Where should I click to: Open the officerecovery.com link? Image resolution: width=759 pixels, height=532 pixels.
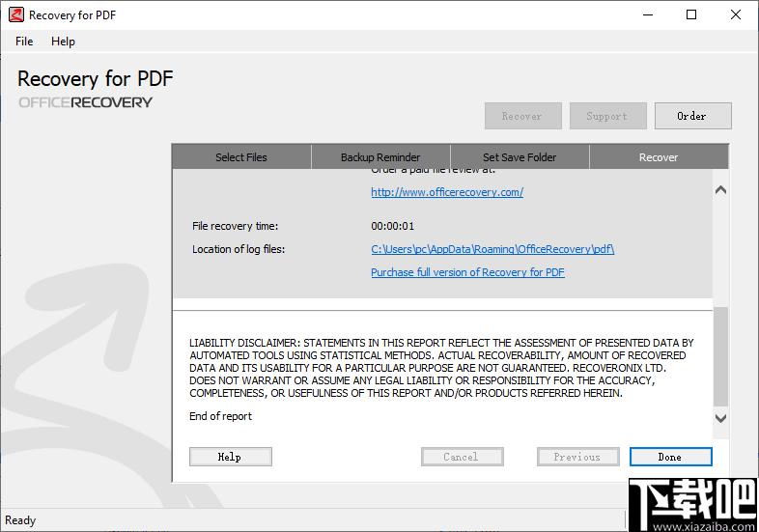pos(447,192)
